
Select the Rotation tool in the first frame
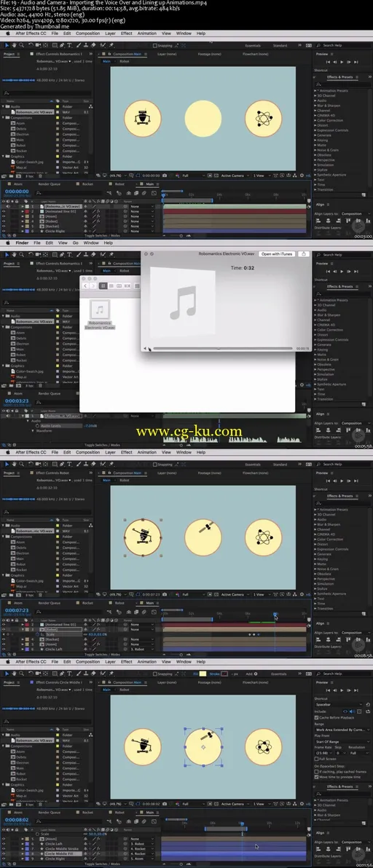(x=31, y=44)
